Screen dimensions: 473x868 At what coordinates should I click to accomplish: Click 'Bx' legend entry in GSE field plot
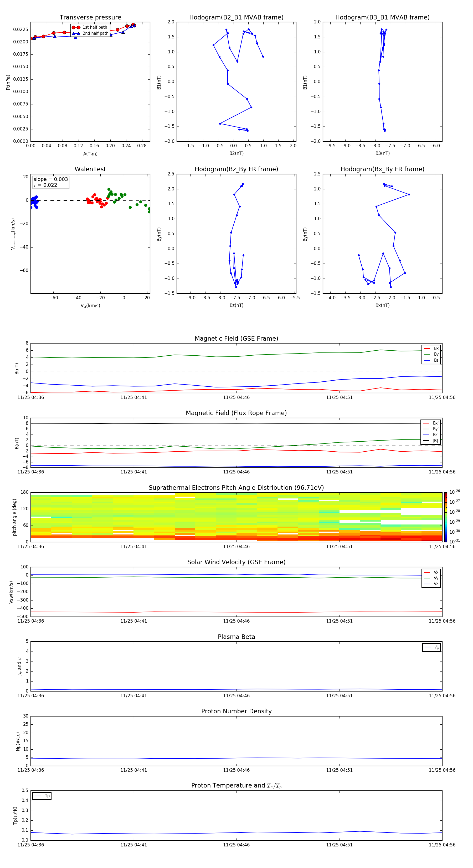(431, 349)
